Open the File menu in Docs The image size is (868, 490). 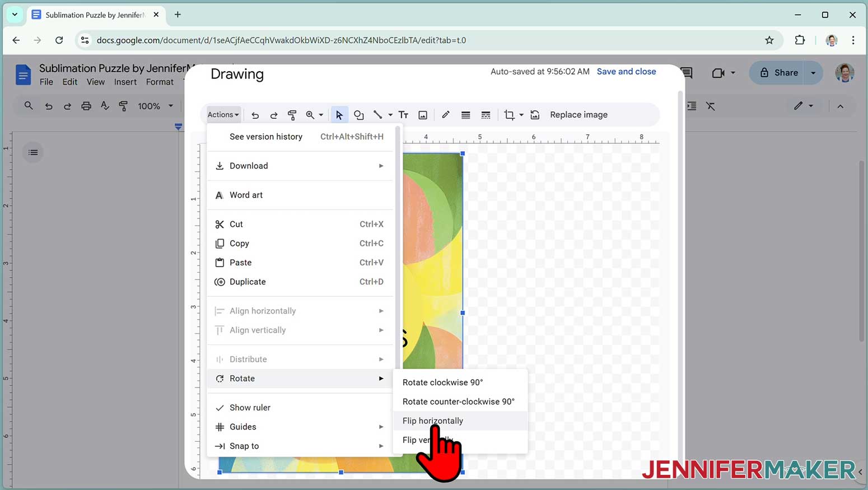[x=46, y=82]
